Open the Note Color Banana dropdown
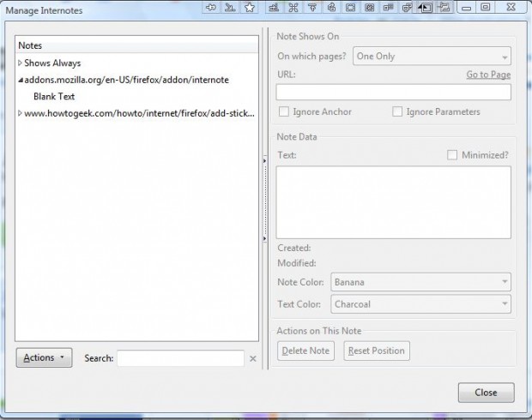 click(420, 282)
